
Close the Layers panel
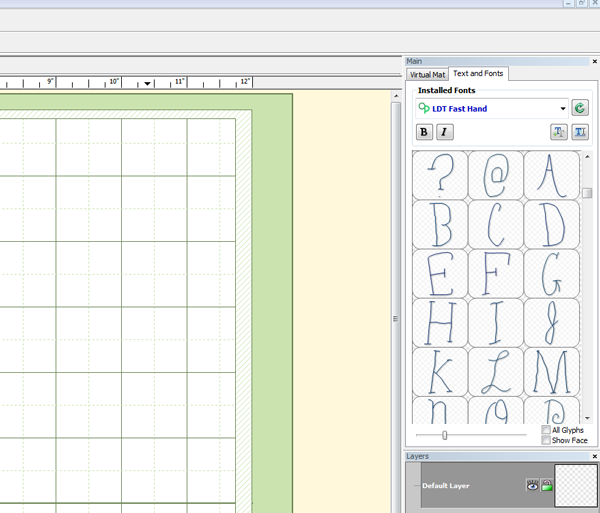coord(595,456)
